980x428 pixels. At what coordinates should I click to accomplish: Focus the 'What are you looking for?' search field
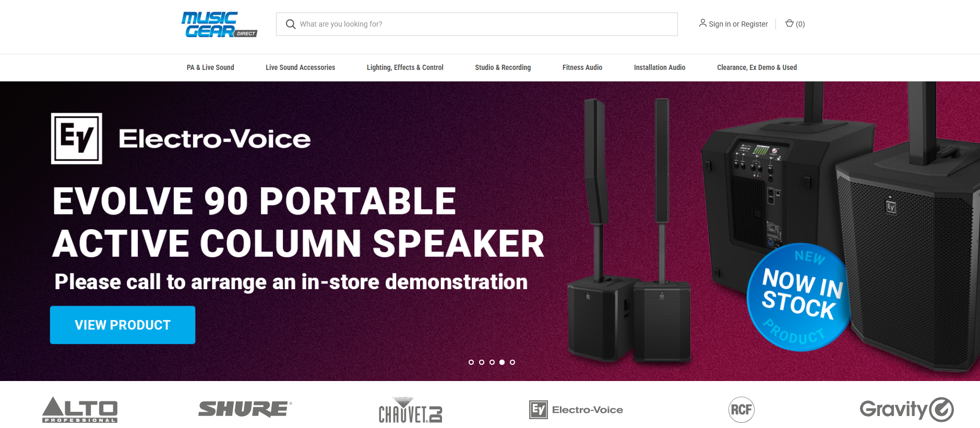pyautogui.click(x=476, y=24)
